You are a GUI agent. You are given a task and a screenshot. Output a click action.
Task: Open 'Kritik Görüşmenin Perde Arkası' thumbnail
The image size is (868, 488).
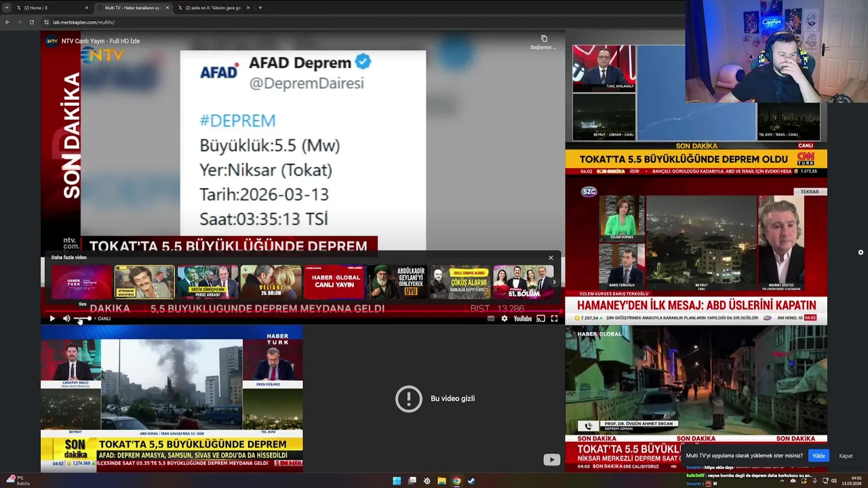coord(208,282)
